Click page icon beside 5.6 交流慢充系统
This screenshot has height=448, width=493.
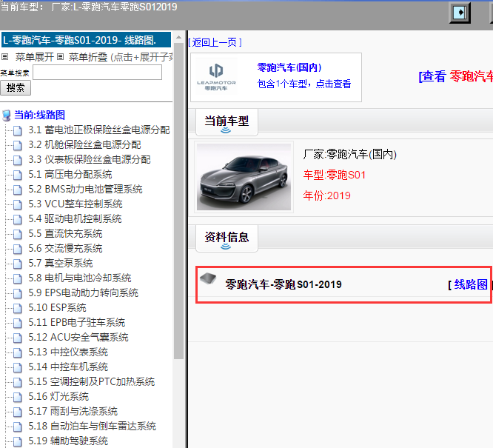tap(18, 249)
